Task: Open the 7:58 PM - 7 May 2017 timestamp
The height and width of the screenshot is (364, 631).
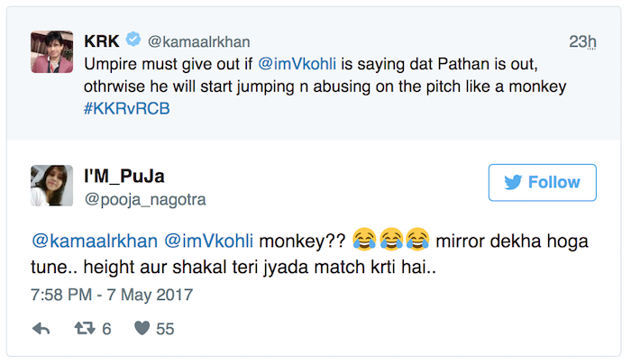Action: (113, 295)
